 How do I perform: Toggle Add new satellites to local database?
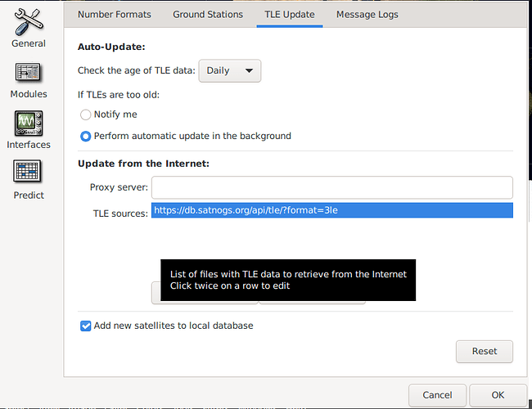click(85, 326)
